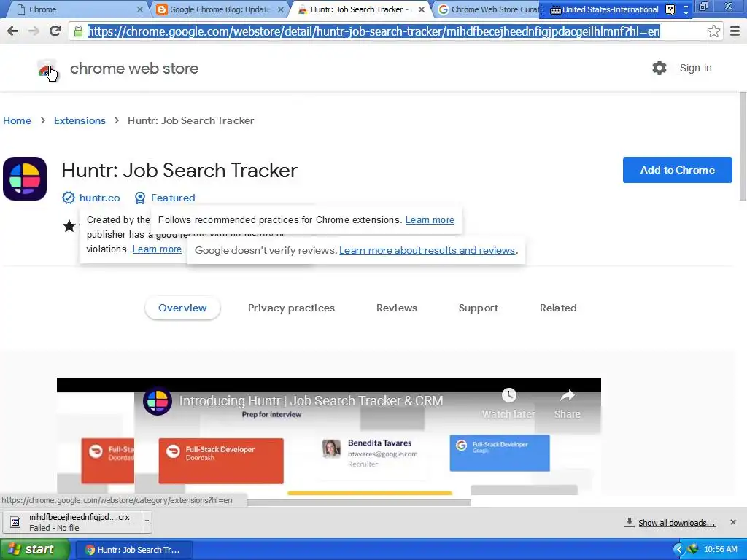Screen dimensions: 747x560
Task: Open the Reviews tab
Action: tap(396, 308)
